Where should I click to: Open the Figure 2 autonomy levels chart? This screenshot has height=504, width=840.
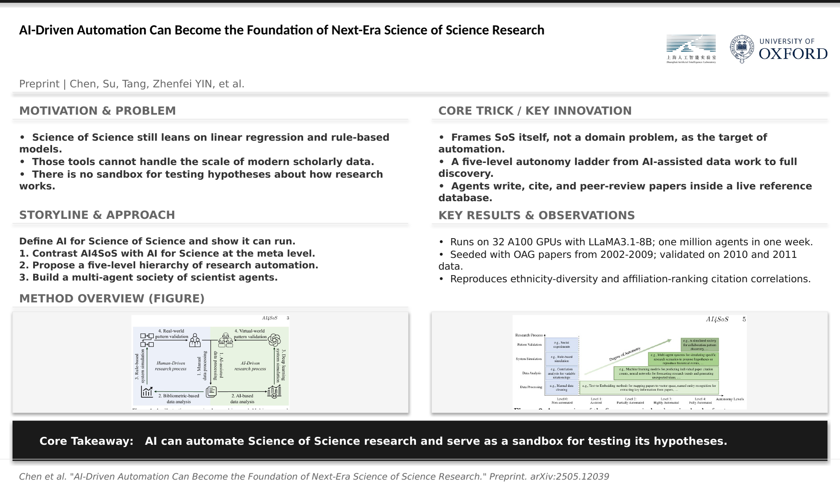[630, 362]
